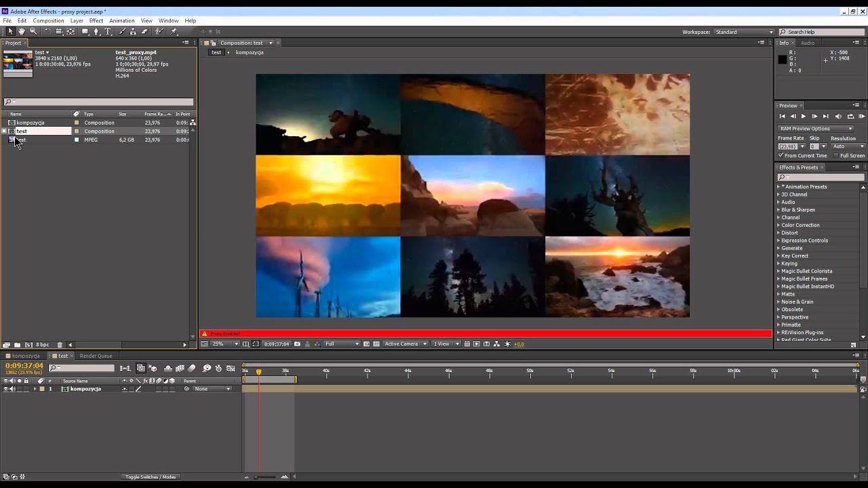
Task: Choose the Clone Stamp tool
Action: point(133,32)
